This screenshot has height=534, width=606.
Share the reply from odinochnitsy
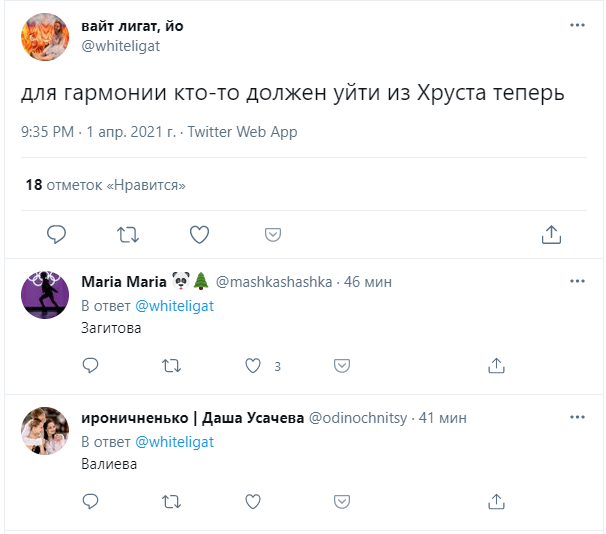point(495,500)
